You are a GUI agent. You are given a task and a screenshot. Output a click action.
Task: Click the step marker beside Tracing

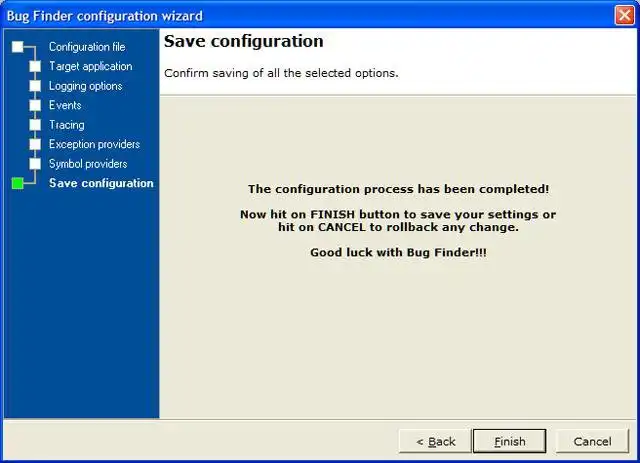click(36, 125)
